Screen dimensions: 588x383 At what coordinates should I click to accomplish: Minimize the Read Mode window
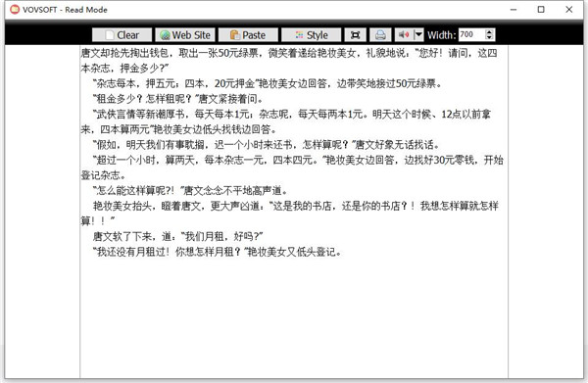coord(514,10)
